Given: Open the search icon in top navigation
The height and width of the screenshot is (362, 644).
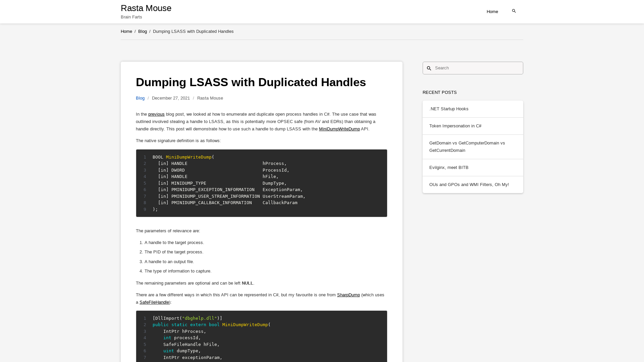Looking at the screenshot, I should point(514,11).
